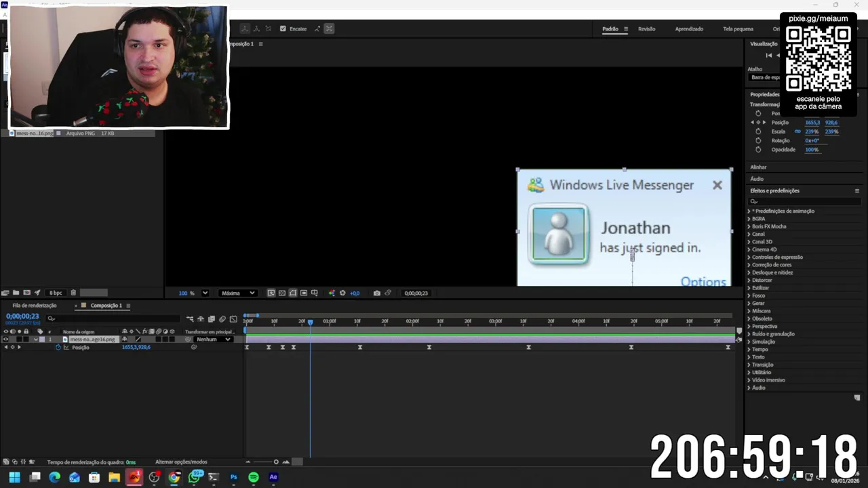868x488 pixels.
Task: Select the Composição 1 timeline tab
Action: 106,306
